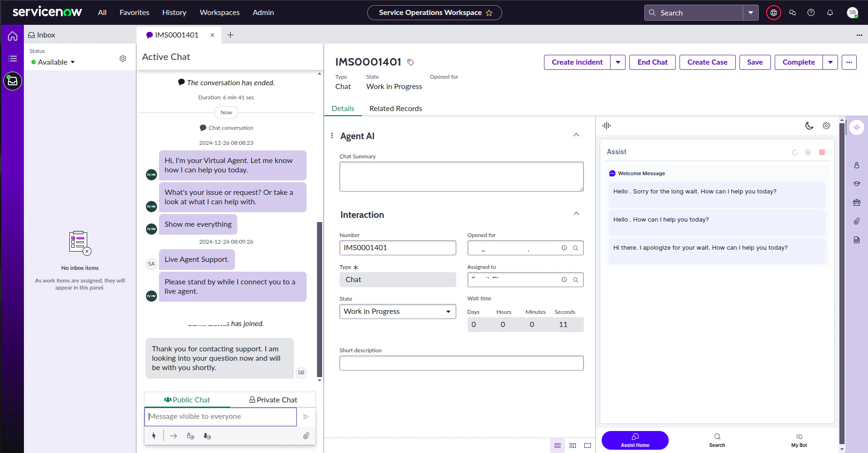Enable list view using the bottom-right toggle

pos(558,446)
